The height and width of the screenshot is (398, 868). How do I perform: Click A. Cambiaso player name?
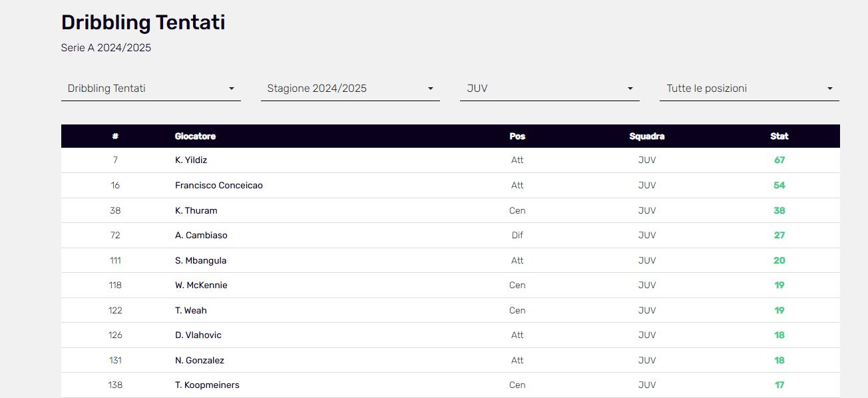pos(201,236)
